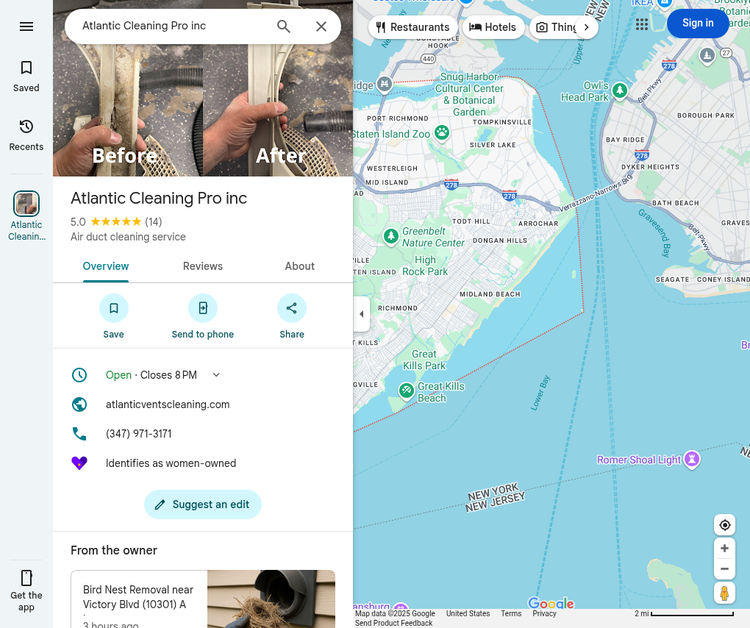Screen dimensions: 750x628
Task: Share this business listing
Action: click(x=292, y=308)
